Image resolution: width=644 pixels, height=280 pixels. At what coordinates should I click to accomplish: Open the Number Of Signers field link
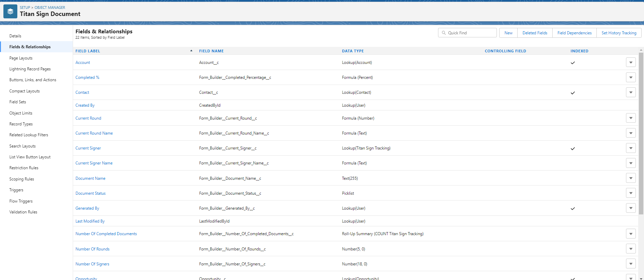pos(92,264)
